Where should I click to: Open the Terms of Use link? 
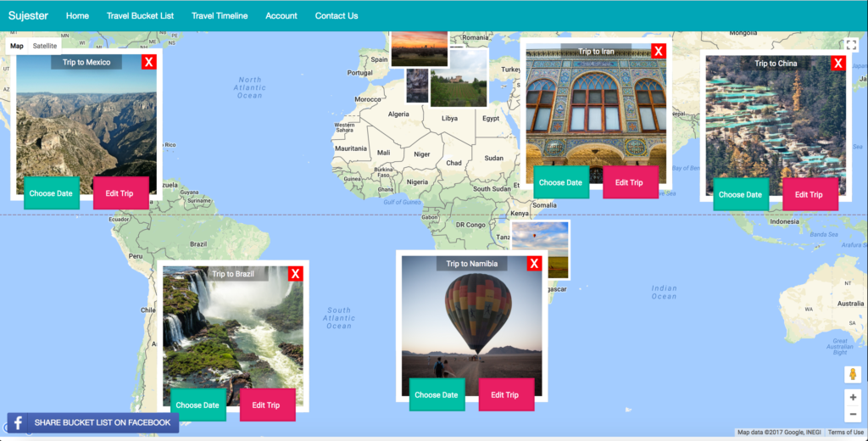click(845, 433)
